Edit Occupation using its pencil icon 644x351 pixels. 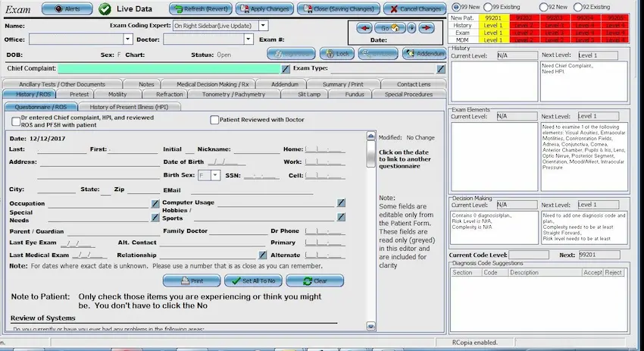tap(155, 203)
